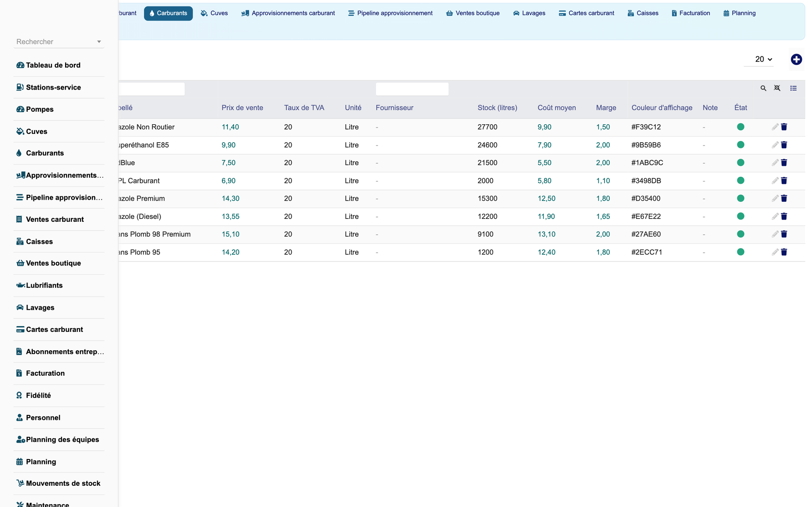Edit the AdBlue row pencil icon

coord(775,163)
